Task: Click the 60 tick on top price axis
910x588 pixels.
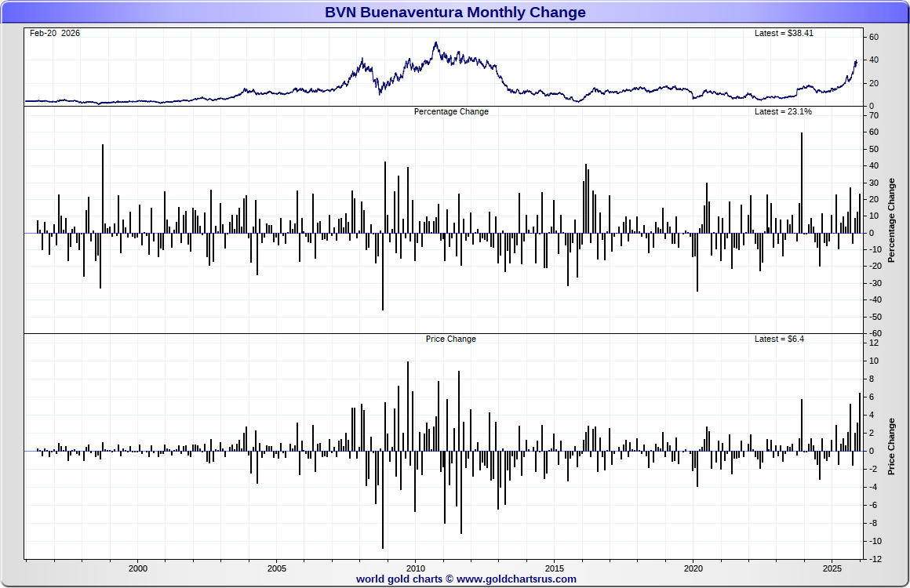Action: pyautogui.click(x=874, y=37)
